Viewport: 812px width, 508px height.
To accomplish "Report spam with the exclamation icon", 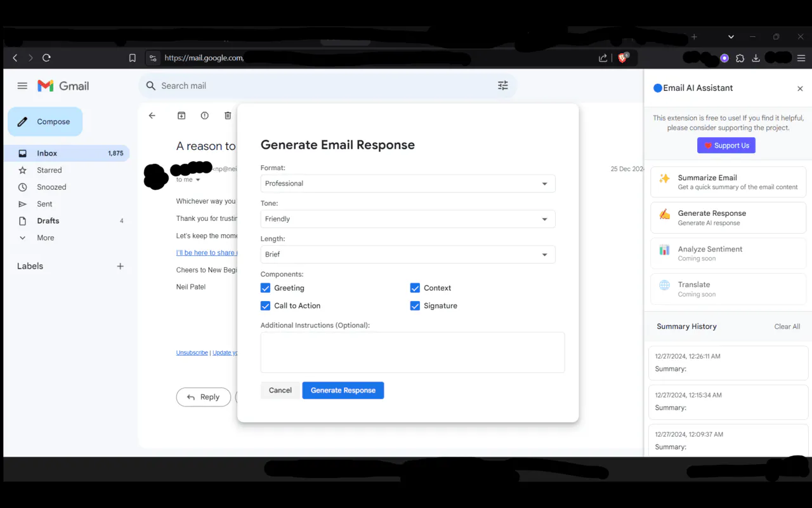I will [204, 116].
